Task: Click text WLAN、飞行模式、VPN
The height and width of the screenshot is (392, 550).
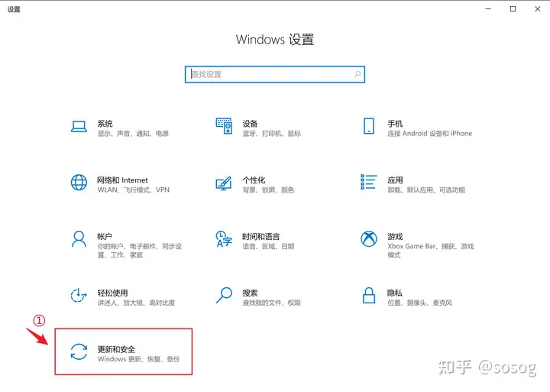Action: click(x=133, y=190)
